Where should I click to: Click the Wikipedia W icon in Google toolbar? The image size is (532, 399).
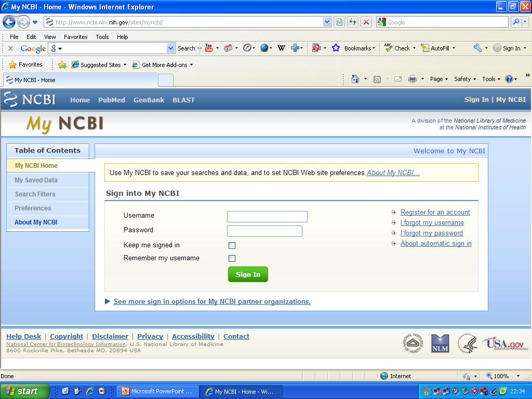(281, 48)
